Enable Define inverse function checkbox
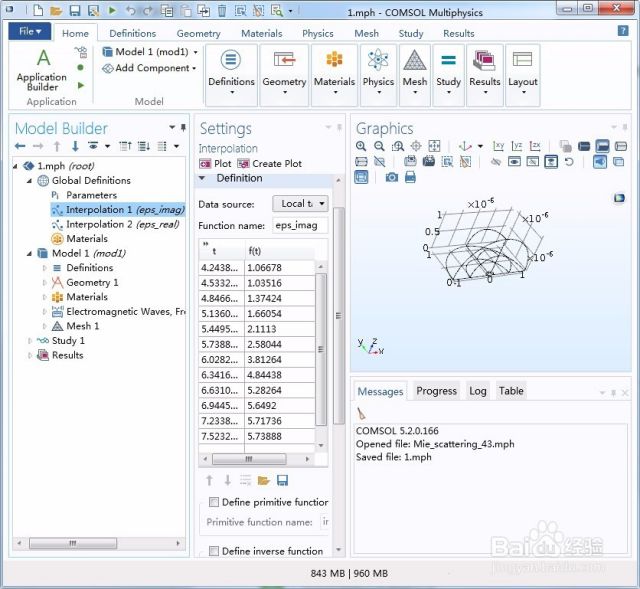Viewport: 640px width, 589px height. click(214, 551)
